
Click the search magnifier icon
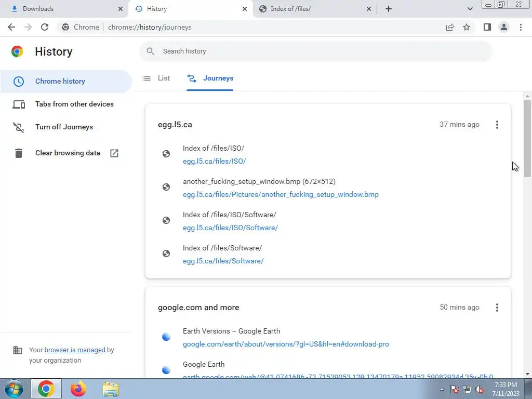click(x=150, y=51)
